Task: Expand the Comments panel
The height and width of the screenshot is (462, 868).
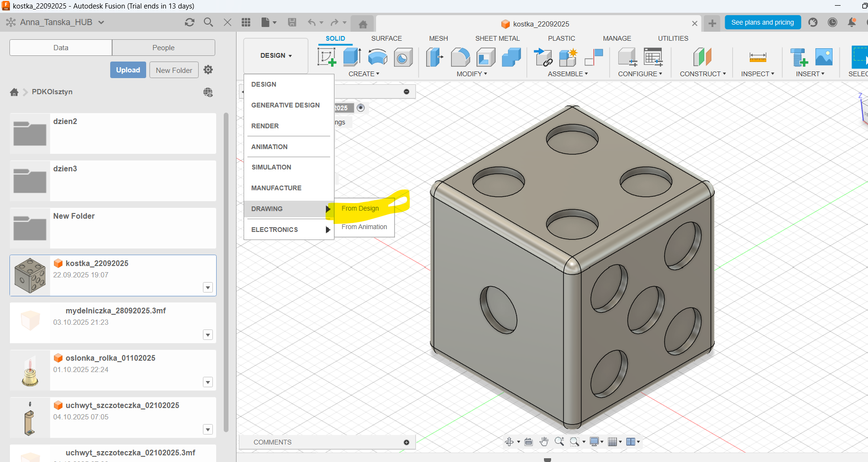Action: pos(406,442)
